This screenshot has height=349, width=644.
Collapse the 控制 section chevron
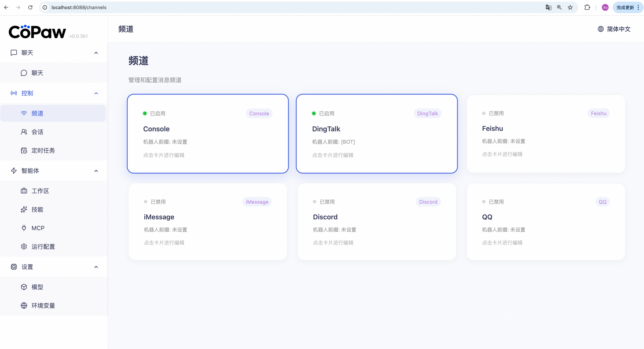pyautogui.click(x=96, y=93)
